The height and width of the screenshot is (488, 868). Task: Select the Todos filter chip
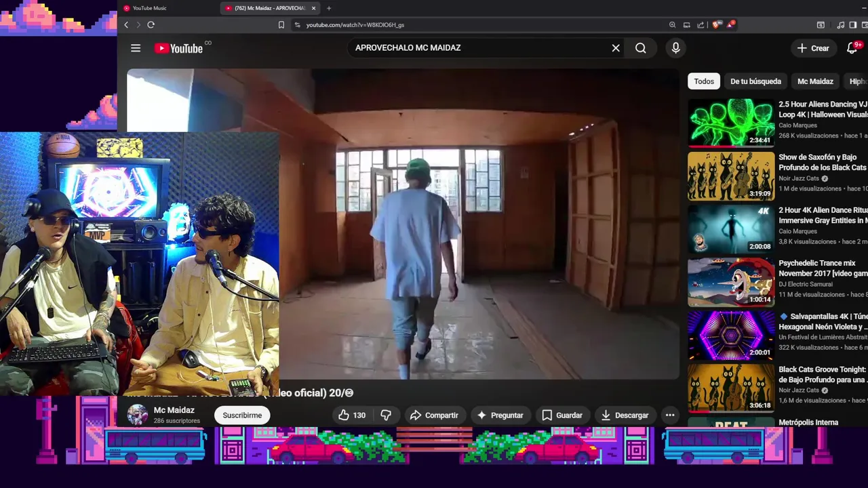[704, 81]
